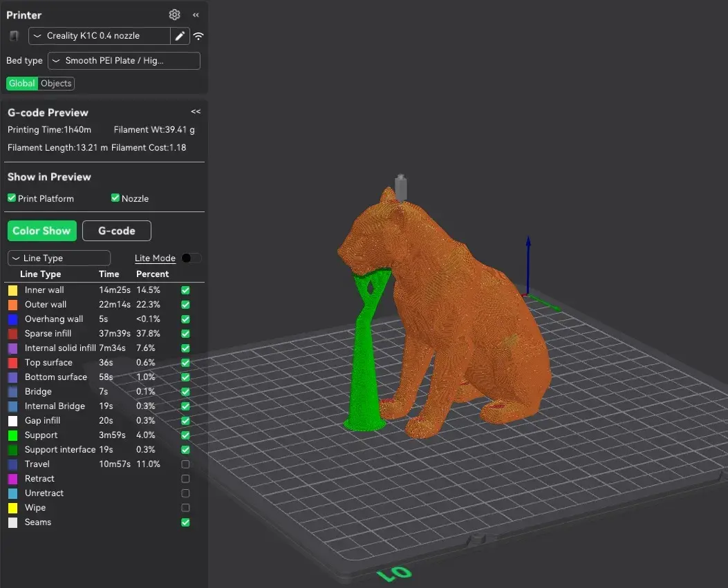Open the Bed type dropdown
Screen dimensions: 728x588
pyautogui.click(x=123, y=61)
